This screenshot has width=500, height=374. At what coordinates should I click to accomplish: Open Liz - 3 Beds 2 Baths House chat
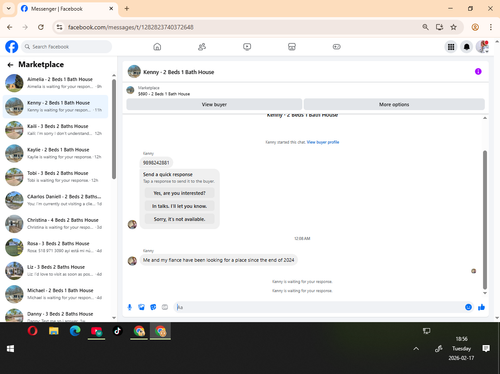pyautogui.click(x=55, y=271)
